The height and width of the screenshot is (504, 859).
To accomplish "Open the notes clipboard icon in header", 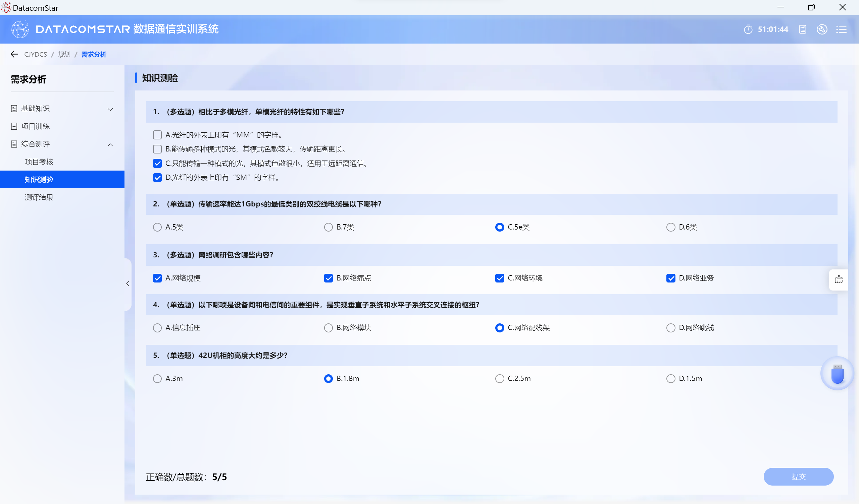I will point(802,29).
